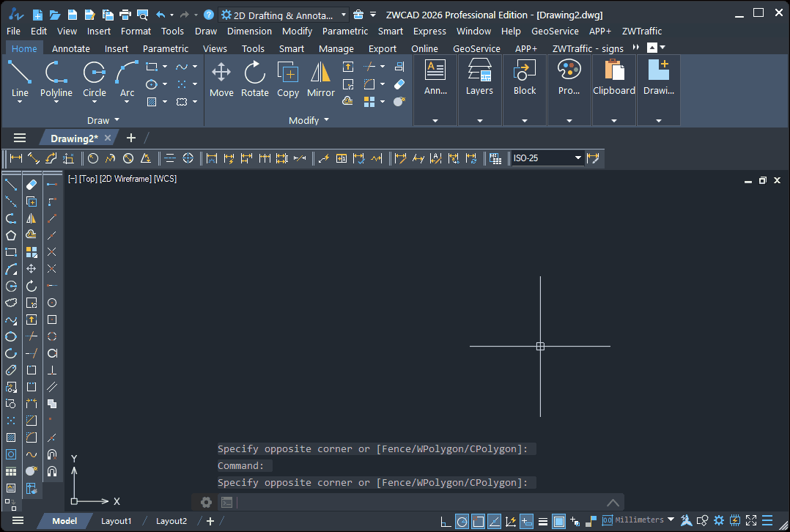Image resolution: width=790 pixels, height=532 pixels.
Task: Toggle Lineweight display in status bar
Action: coord(542,522)
